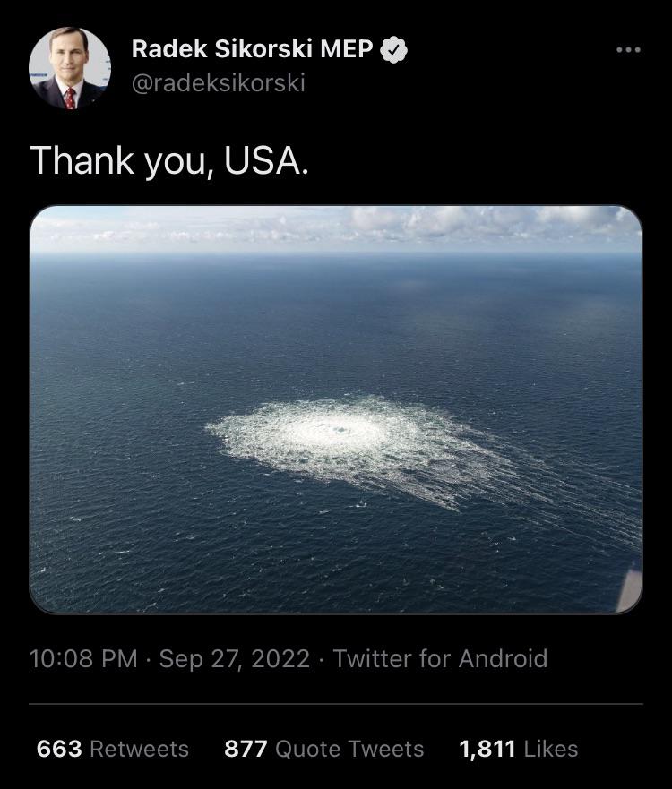Click the Sep 27, 2022 date
This screenshot has height=789, width=672.
coord(235,659)
